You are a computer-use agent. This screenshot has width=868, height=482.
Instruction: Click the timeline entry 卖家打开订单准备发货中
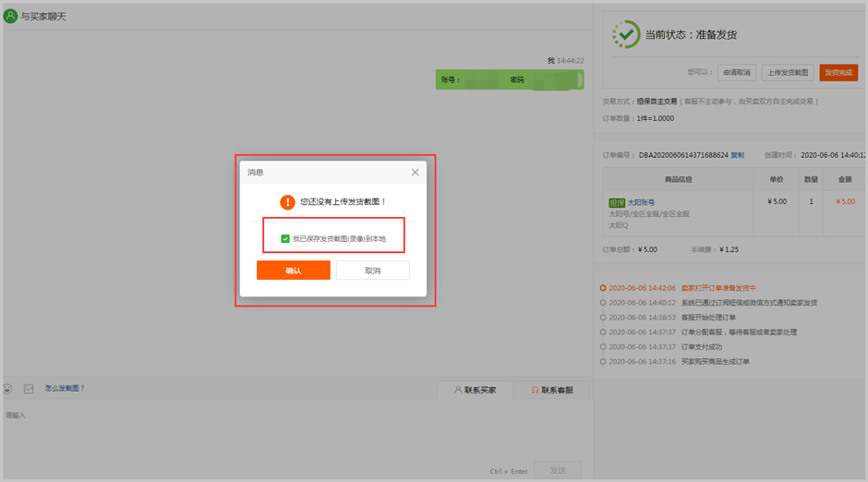(718, 288)
